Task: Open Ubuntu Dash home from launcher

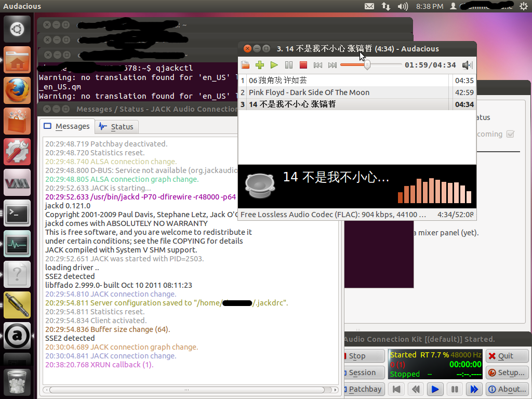Action: tap(17, 29)
